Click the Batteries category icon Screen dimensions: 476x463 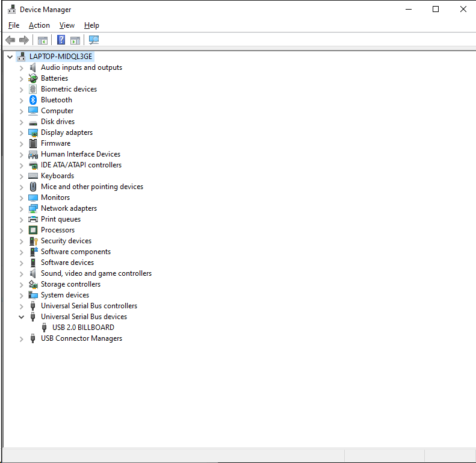pos(33,78)
